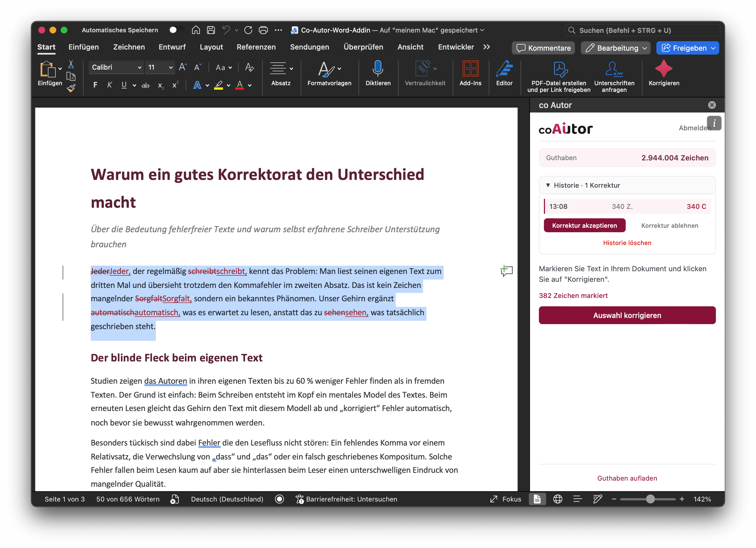Screen dimensions: 756x548
Task: Open the info panel in co Autor
Action: [x=714, y=123]
